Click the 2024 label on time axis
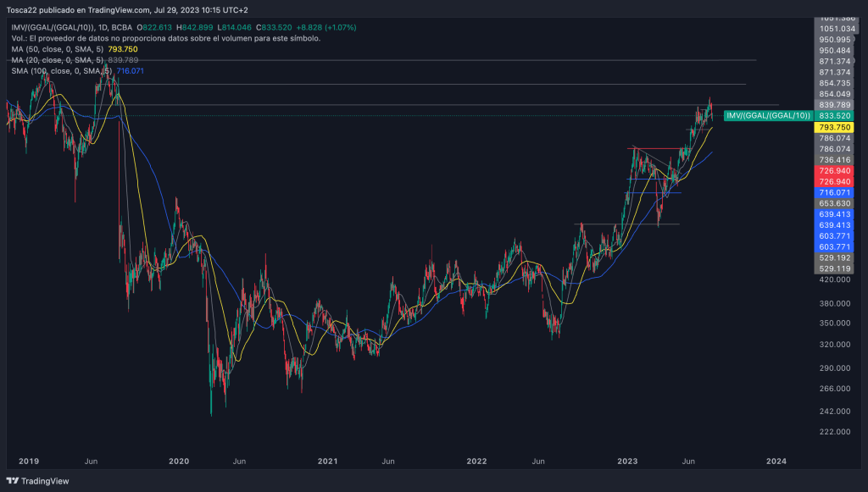The image size is (868, 492). point(776,461)
